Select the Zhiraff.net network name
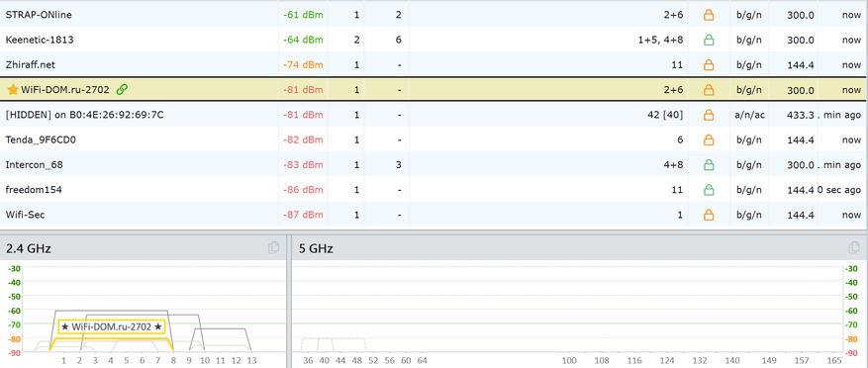The width and height of the screenshot is (868, 368). [30, 64]
